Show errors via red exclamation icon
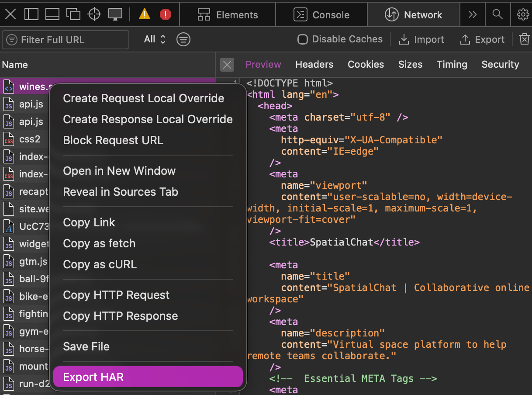The image size is (532, 395). 166,14
